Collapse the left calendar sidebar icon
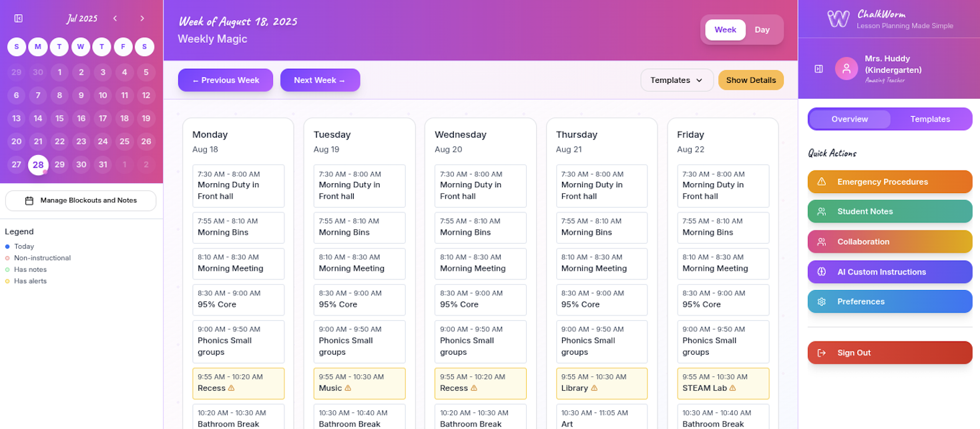This screenshot has height=429, width=980. (19, 19)
